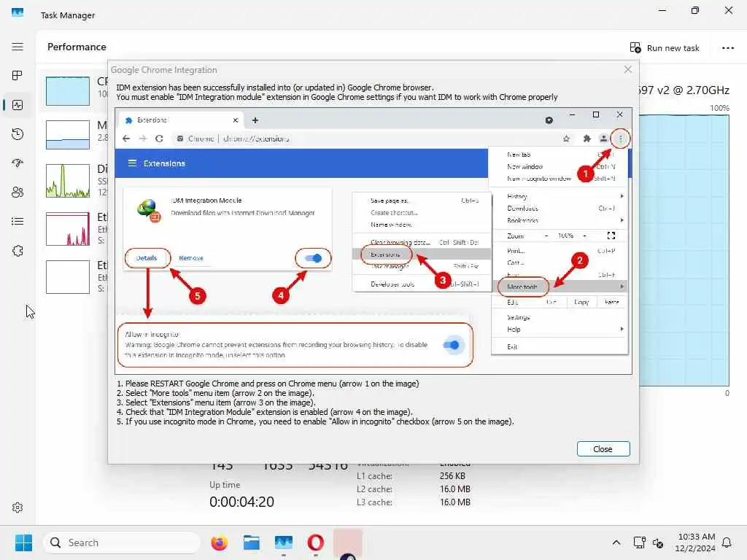Open the clock showing 10:33 AM
Viewport: 747px width, 560px height.
[696, 542]
